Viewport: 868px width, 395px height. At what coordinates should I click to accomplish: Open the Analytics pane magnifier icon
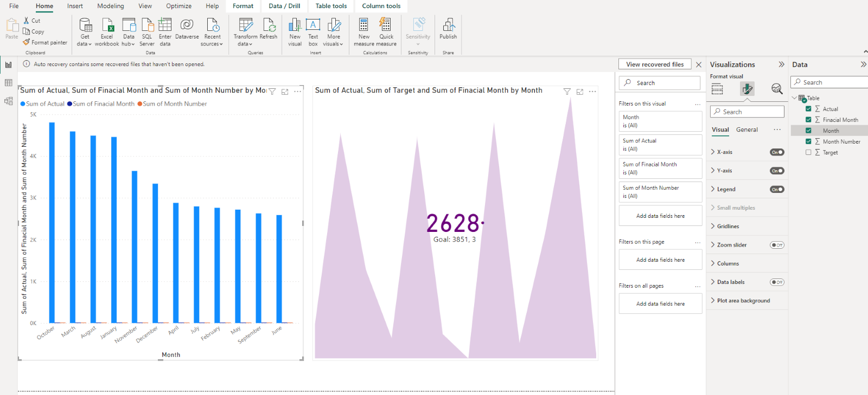(777, 89)
